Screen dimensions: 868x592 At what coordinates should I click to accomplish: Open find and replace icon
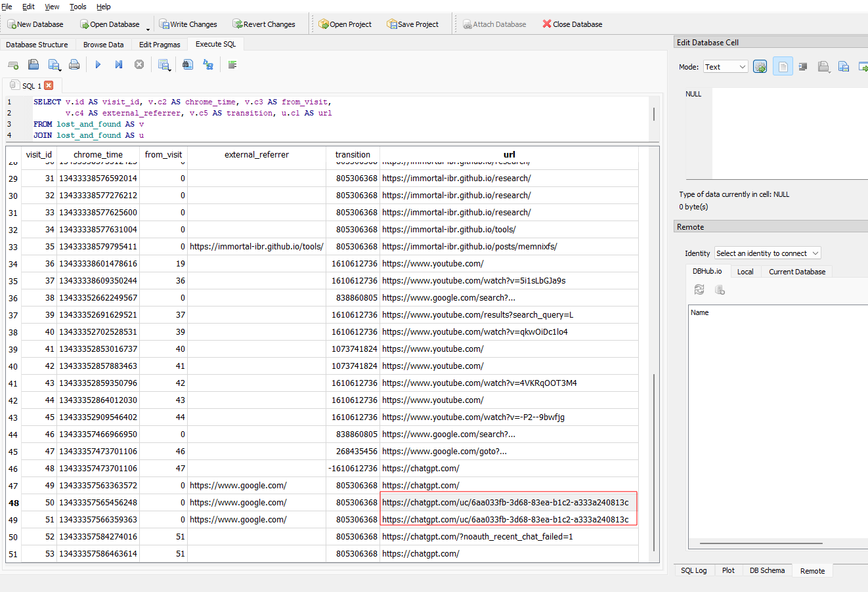[208, 65]
